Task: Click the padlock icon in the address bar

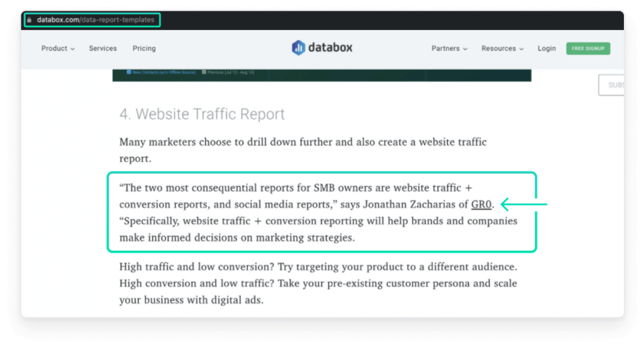Action: (x=29, y=20)
